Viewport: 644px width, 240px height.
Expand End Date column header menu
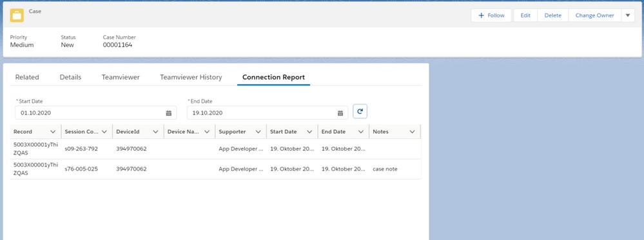360,132
